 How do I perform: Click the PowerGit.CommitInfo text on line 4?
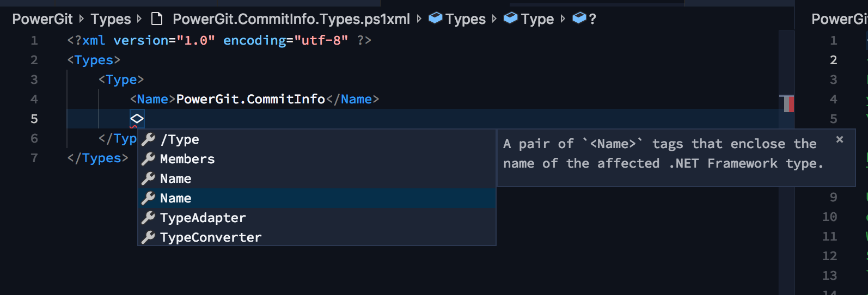click(x=251, y=99)
